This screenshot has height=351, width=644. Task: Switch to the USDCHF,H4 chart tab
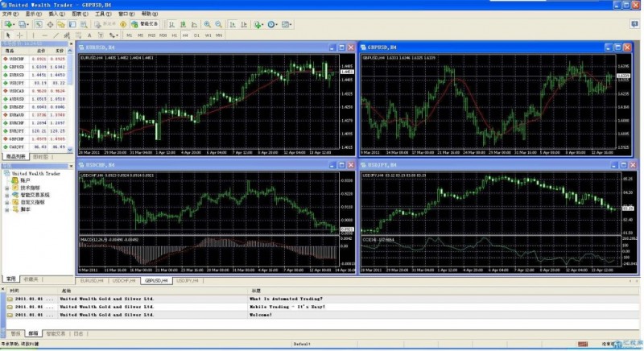point(124,281)
